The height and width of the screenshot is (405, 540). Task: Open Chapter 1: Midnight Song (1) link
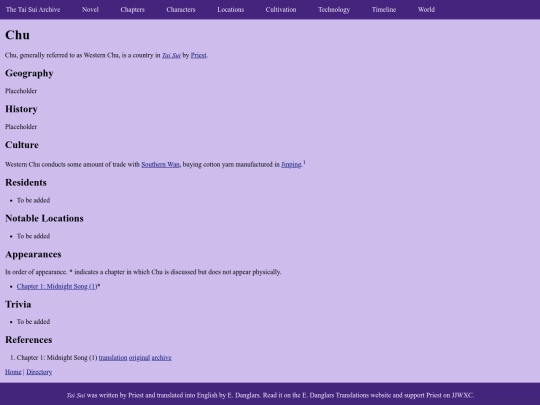57,287
